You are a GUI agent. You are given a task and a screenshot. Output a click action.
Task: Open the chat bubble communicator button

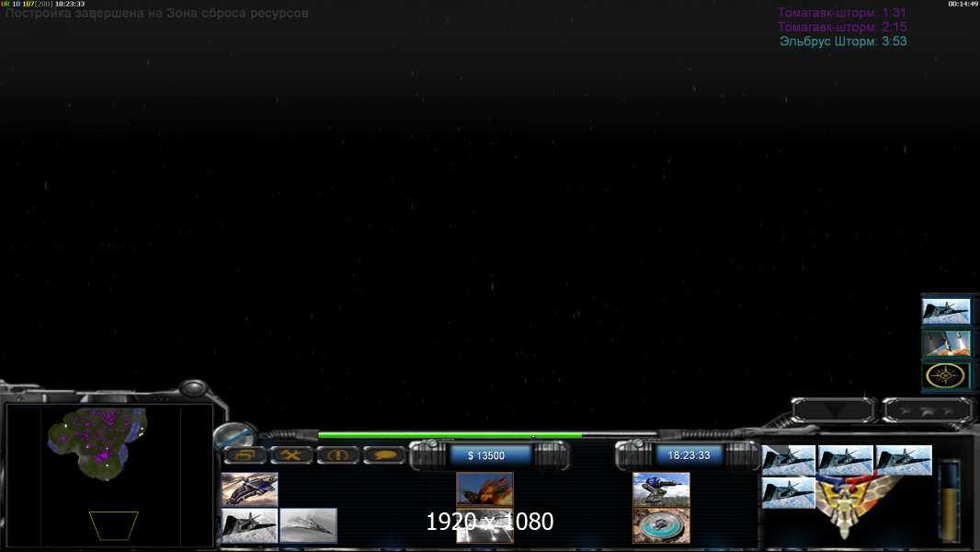[384, 454]
